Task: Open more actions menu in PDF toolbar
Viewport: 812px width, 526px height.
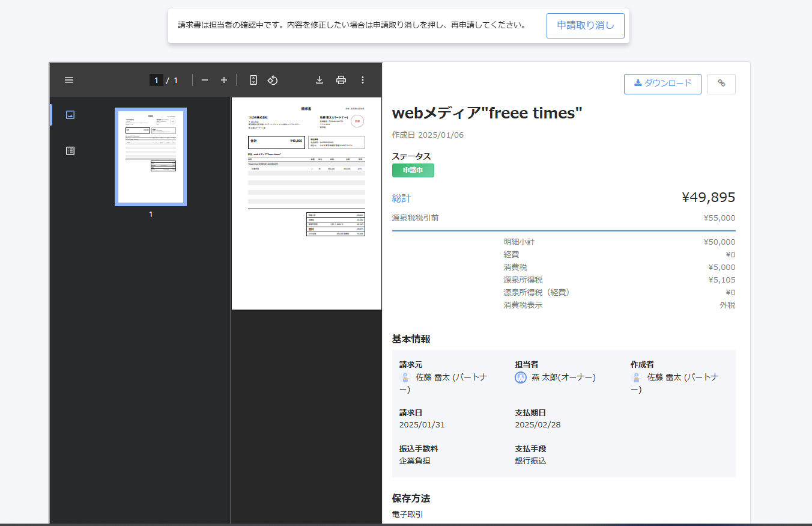Action: pyautogui.click(x=363, y=80)
